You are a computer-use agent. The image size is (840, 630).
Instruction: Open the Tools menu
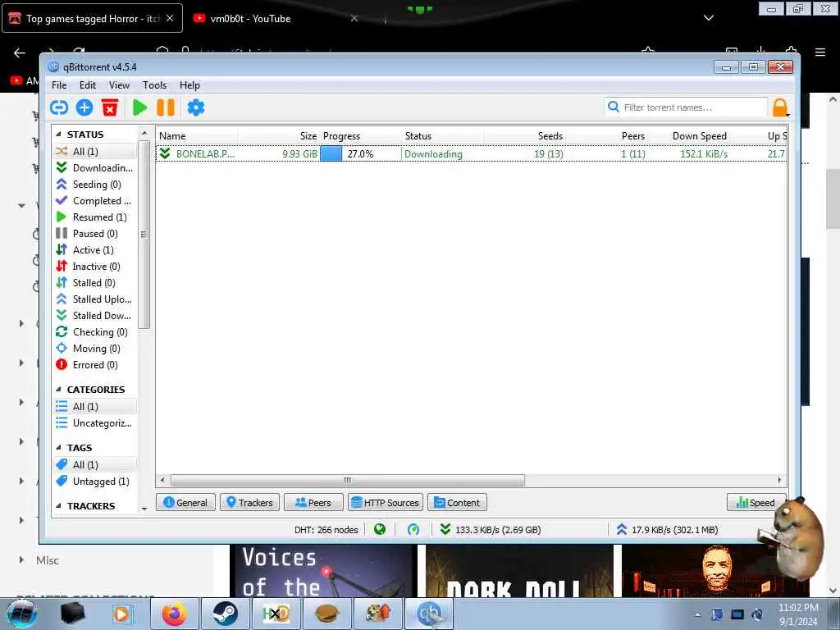(154, 85)
